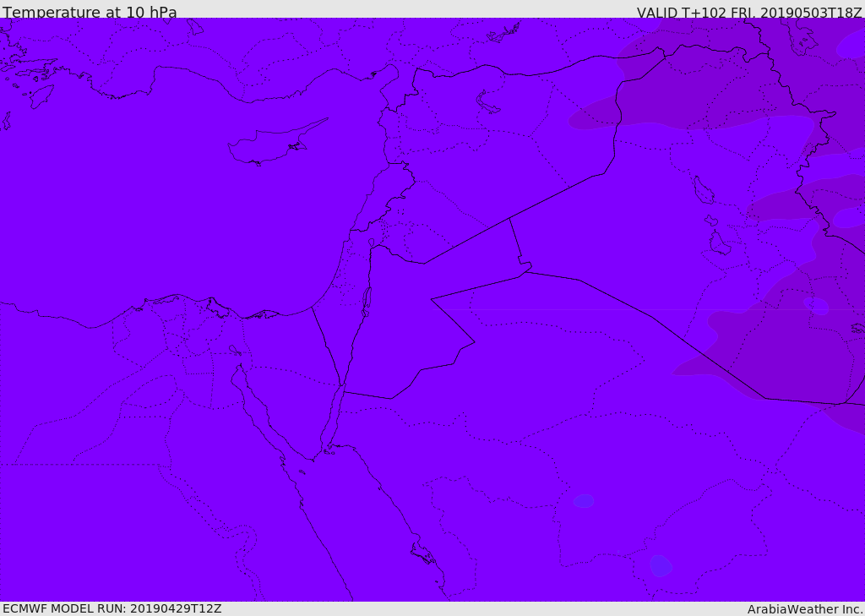This screenshot has height=616, width=865.
Task: Click the 'VALID T+102 FRI. 20190503T18Z' label
Action: coord(749,12)
